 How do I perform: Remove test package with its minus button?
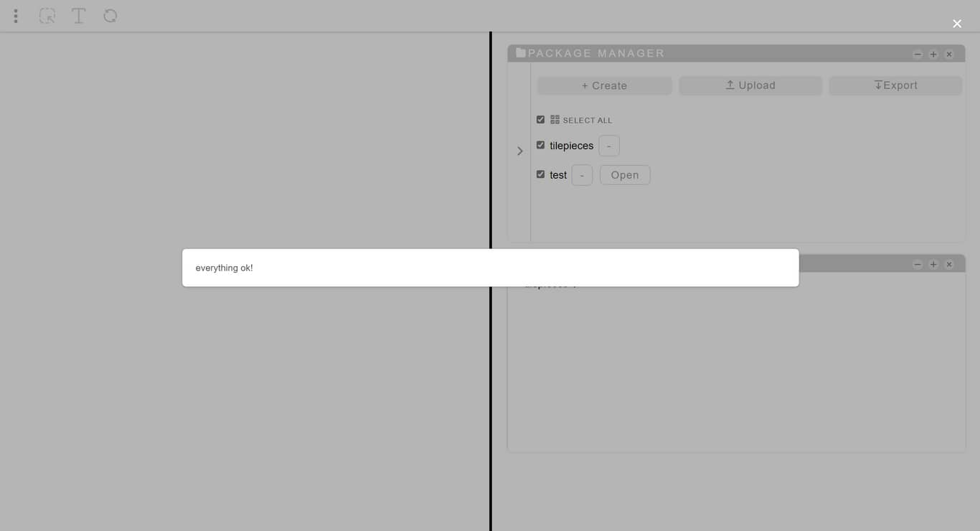point(582,175)
